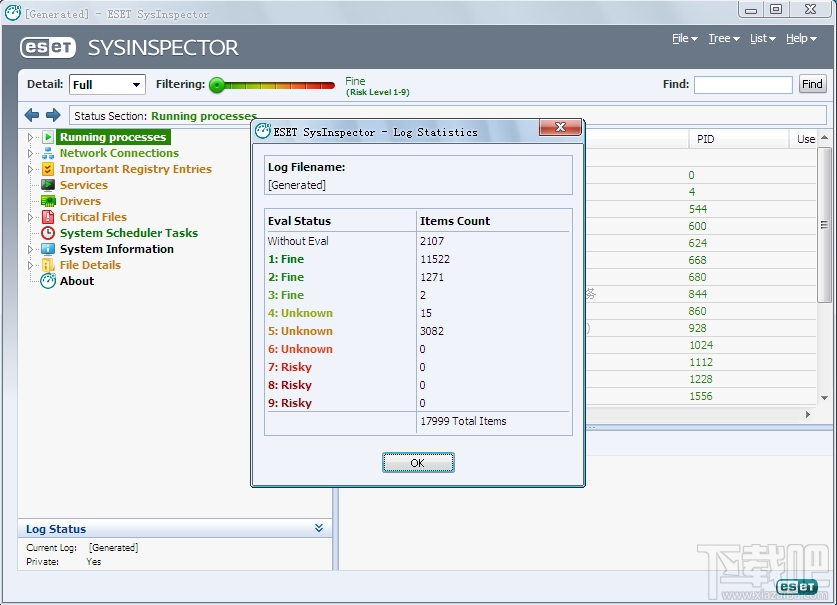Open the File Details icon in sidebar
The height and width of the screenshot is (605, 837).
click(x=48, y=265)
